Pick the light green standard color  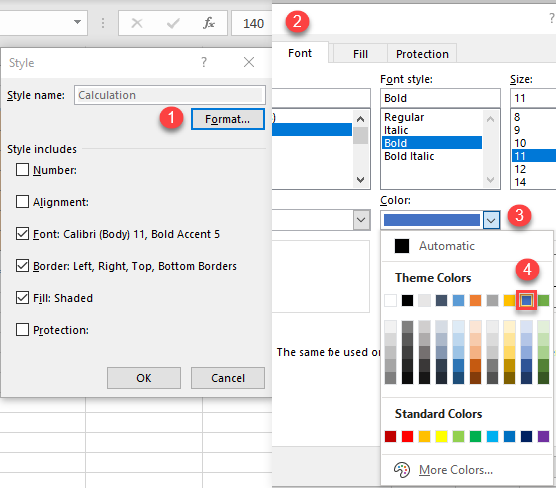[458, 436]
